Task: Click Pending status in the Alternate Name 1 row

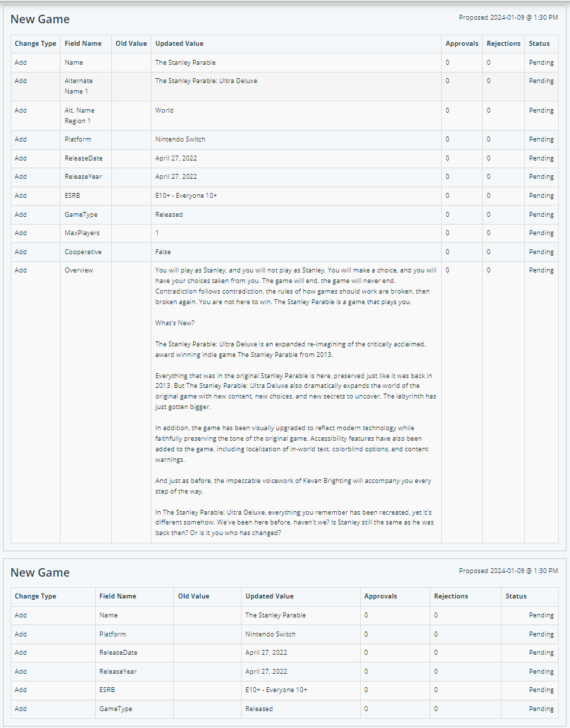Action: pyautogui.click(x=541, y=81)
